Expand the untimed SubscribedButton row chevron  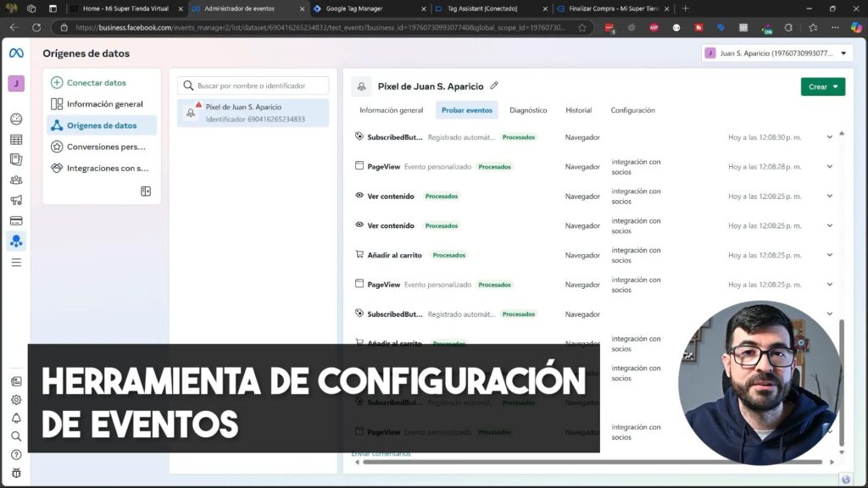pos(830,313)
